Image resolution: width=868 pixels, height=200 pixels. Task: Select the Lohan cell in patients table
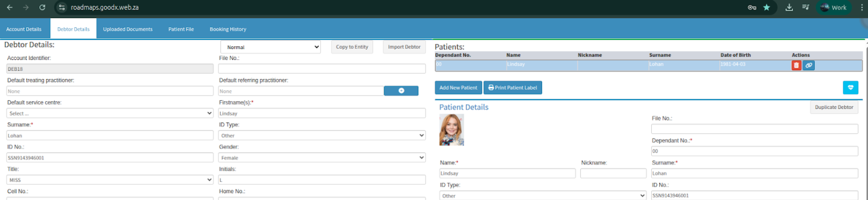click(x=684, y=65)
